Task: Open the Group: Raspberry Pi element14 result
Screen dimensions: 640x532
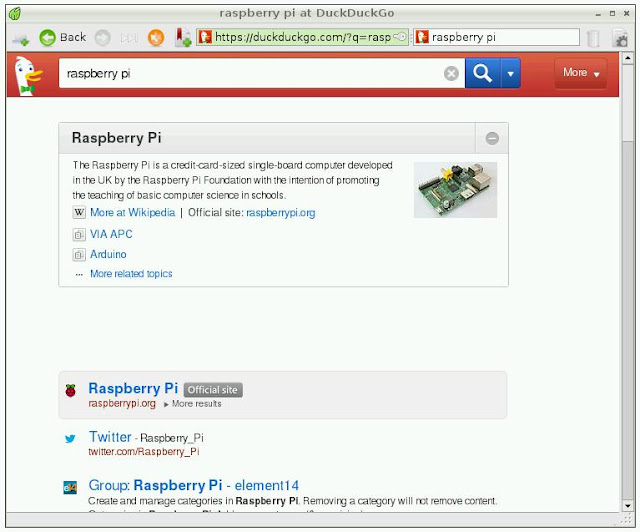Action: [x=193, y=485]
